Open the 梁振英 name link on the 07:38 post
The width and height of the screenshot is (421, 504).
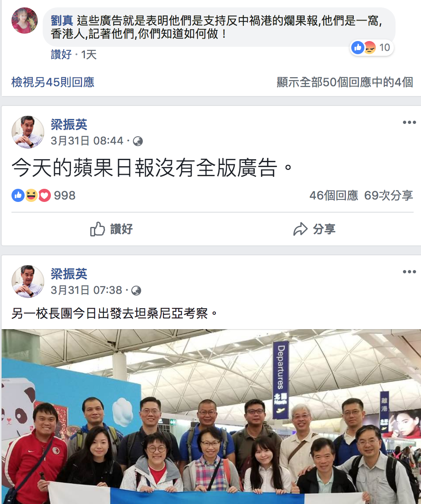[69, 274]
